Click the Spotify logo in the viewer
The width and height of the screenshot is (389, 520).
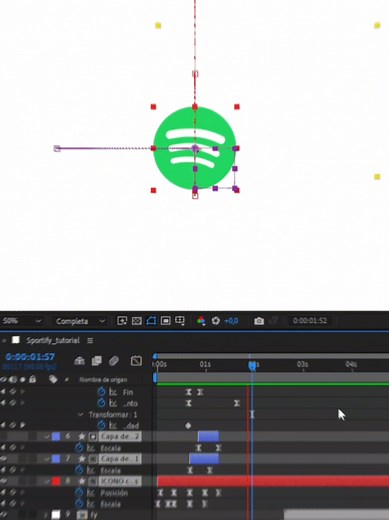tap(195, 148)
